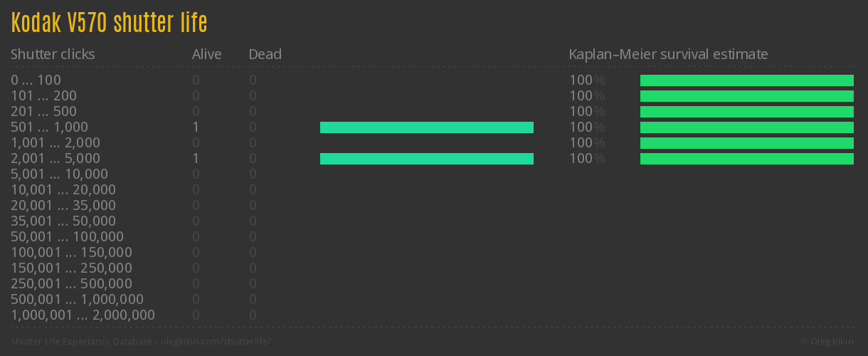Image resolution: width=868 pixels, height=356 pixels.
Task: Click the © Oleg Kikin copyright text
Action: (x=827, y=342)
